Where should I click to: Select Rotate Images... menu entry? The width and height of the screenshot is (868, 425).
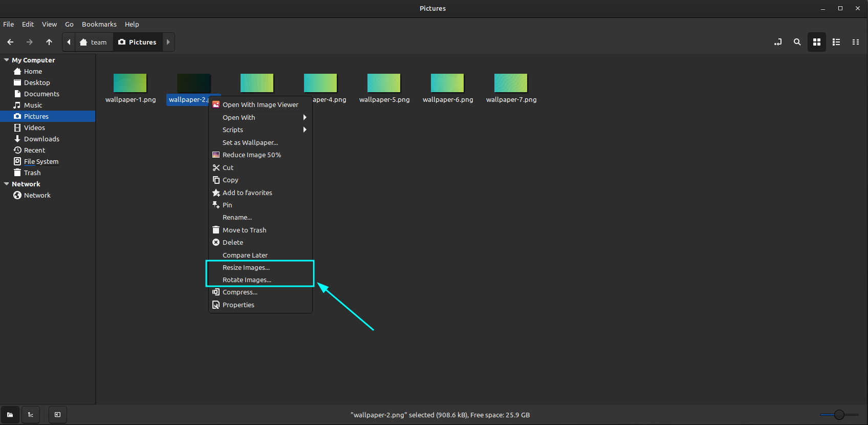[261, 280]
